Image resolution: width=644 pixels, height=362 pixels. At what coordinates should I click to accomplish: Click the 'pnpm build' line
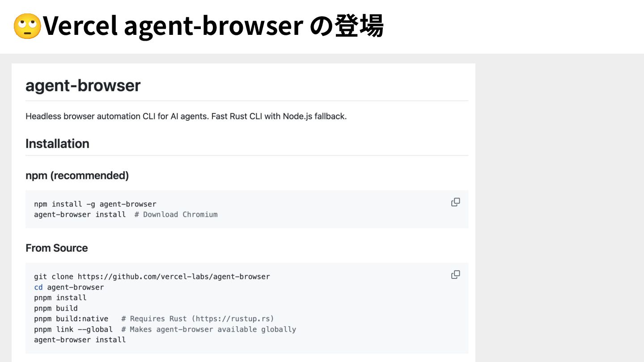[55, 308]
